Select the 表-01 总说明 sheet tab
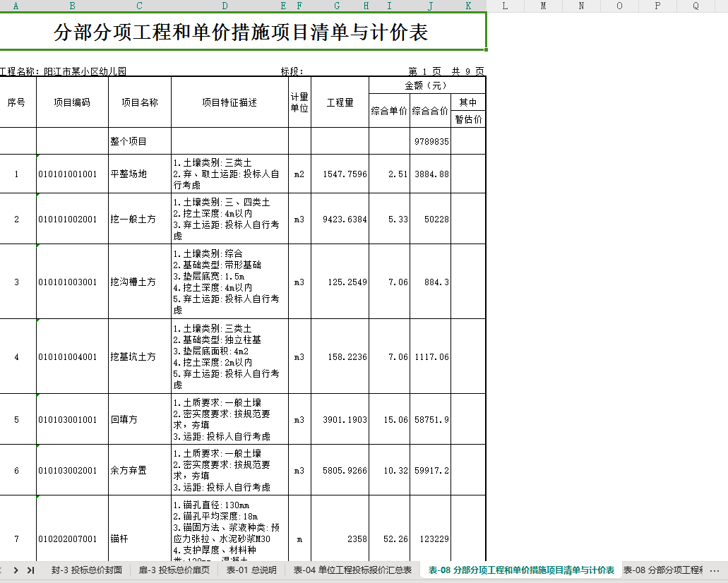 (251, 570)
